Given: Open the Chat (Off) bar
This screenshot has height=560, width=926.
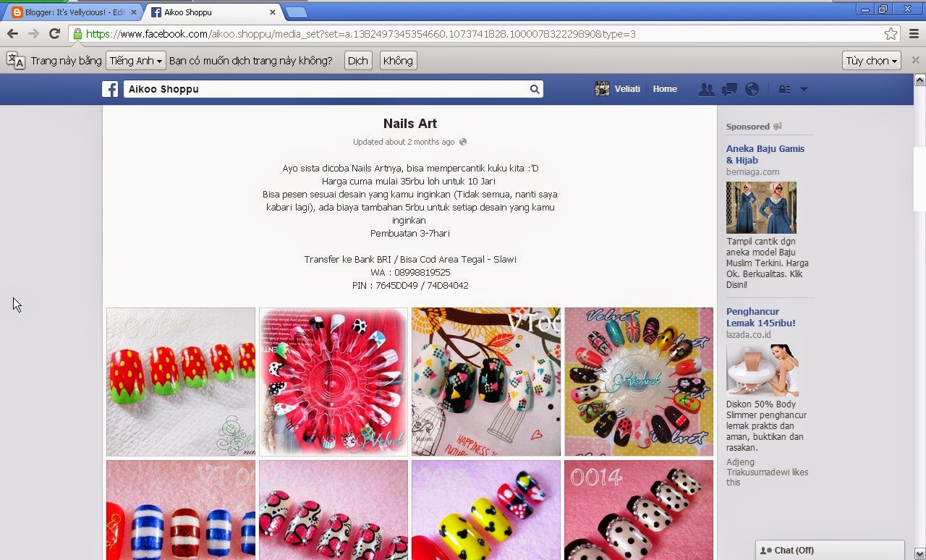Looking at the screenshot, I should pos(830,550).
